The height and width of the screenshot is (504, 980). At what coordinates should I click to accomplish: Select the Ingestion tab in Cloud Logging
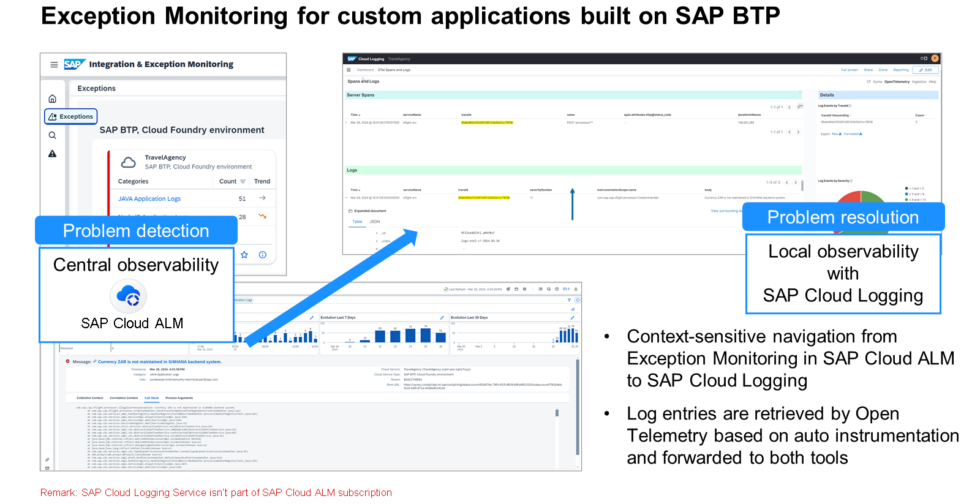(x=919, y=81)
